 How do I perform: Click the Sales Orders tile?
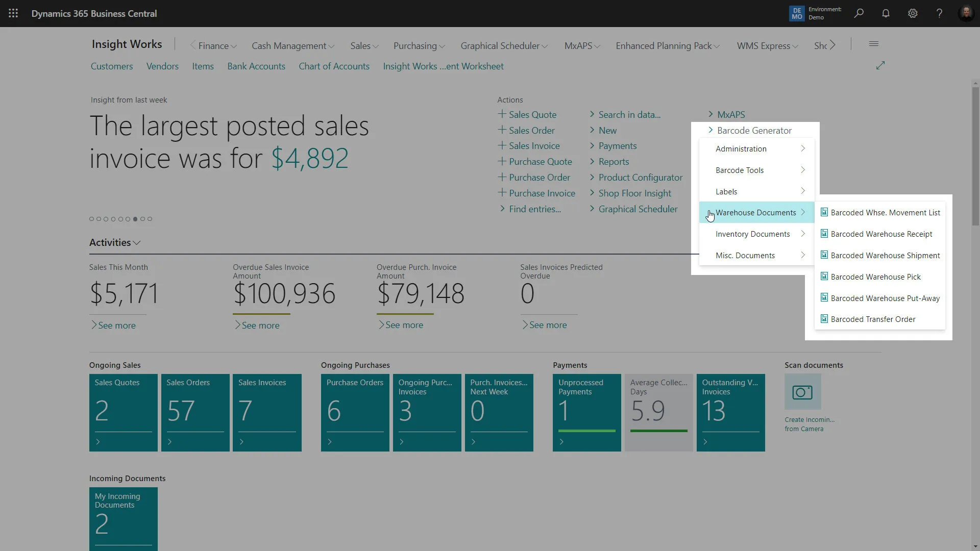(x=195, y=412)
